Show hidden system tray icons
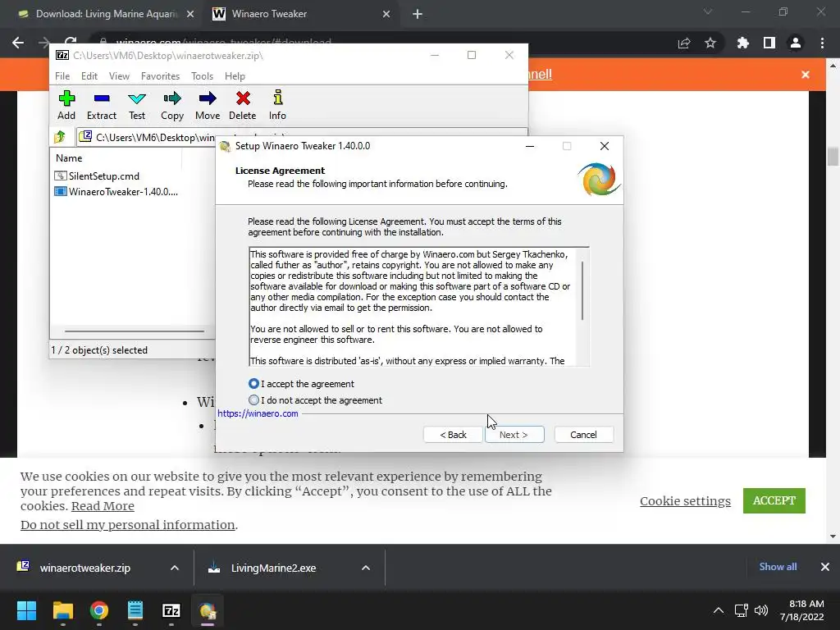 coord(719,610)
